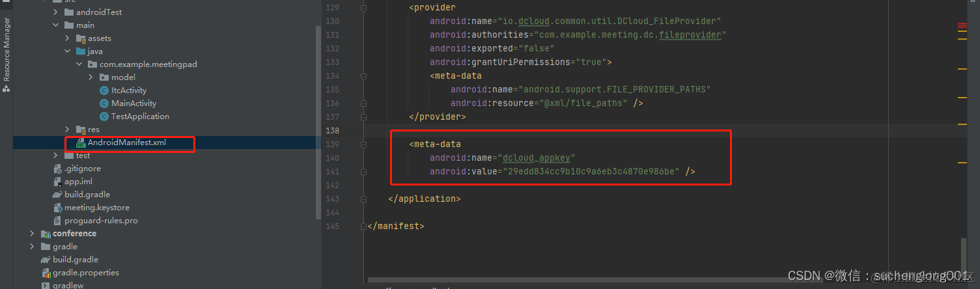
Task: Select the root gradle folder label
Action: pyautogui.click(x=65, y=247)
